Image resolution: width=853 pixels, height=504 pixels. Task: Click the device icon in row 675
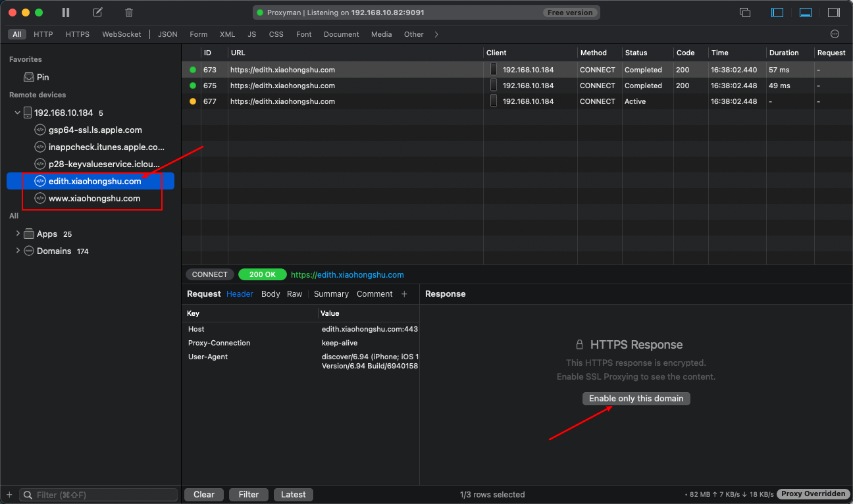[494, 86]
